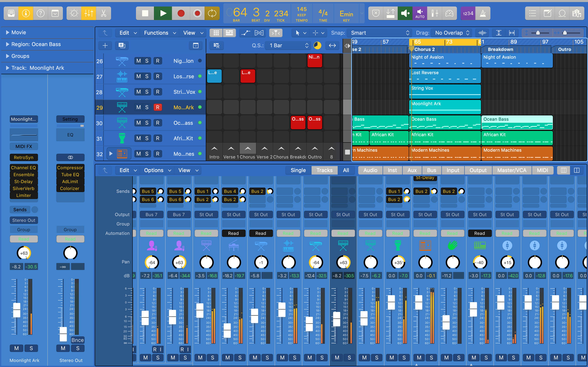588x367 pixels.
Task: Enable the metronome click icon
Action: click(483, 13)
